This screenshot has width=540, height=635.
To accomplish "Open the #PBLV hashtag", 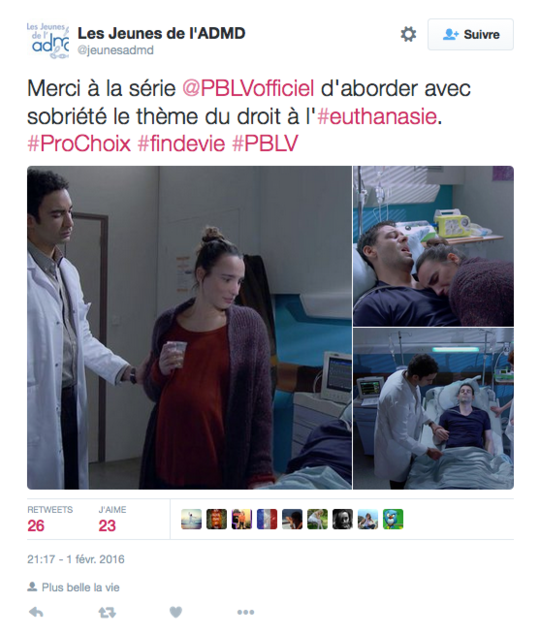I will coord(265,144).
